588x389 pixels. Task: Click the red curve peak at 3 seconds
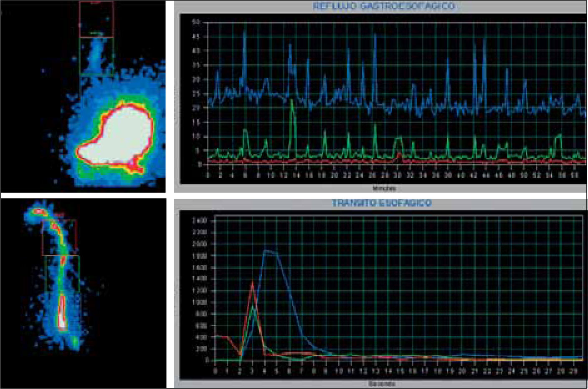tap(252, 283)
